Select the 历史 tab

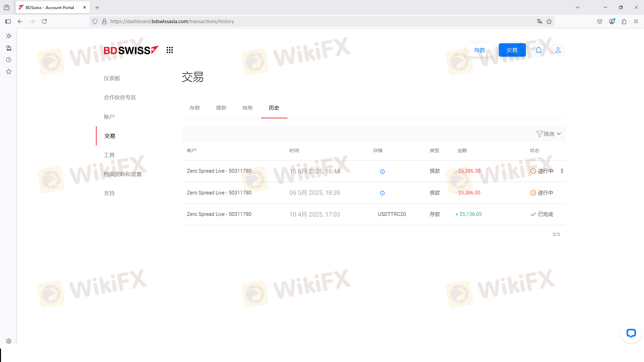coord(274,108)
